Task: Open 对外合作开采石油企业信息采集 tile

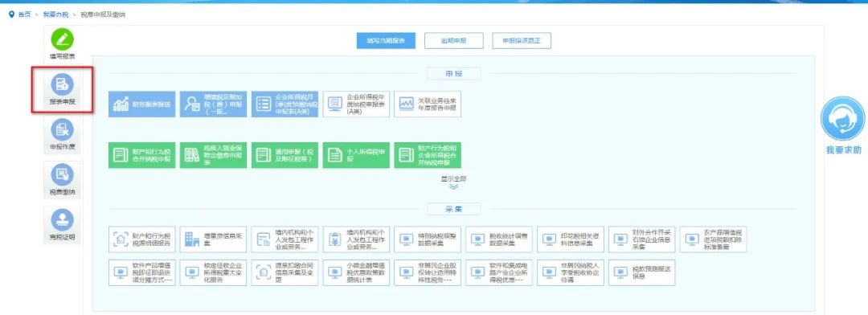Action: [641, 239]
